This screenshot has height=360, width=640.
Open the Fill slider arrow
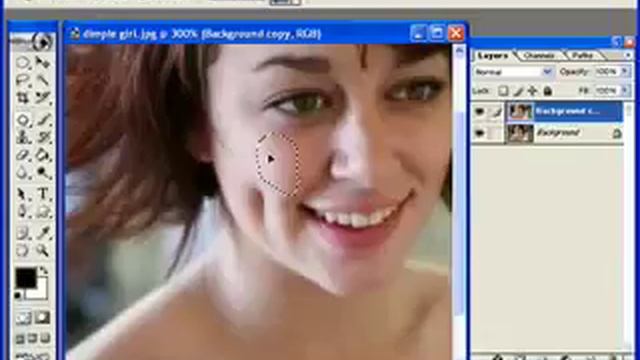pyautogui.click(x=625, y=90)
